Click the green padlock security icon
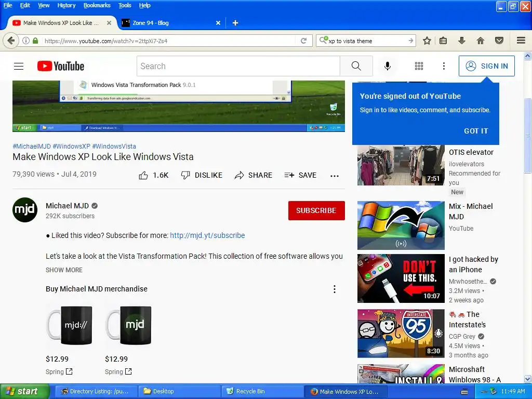This screenshot has height=399, width=532. pyautogui.click(x=35, y=41)
